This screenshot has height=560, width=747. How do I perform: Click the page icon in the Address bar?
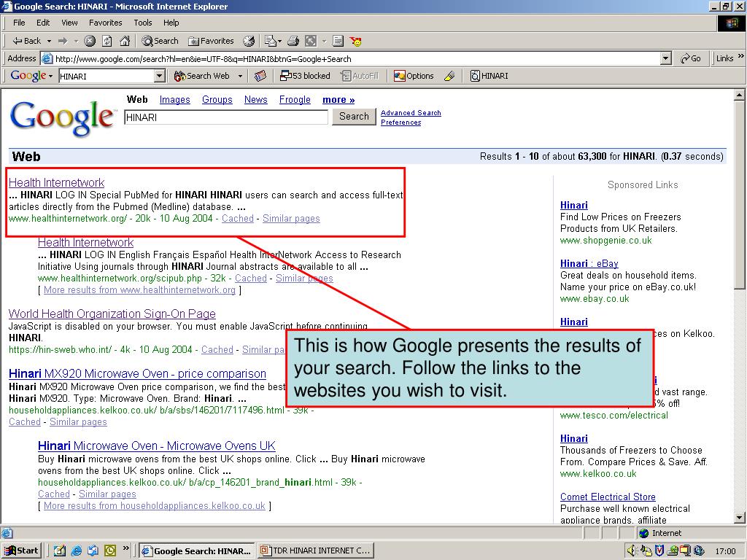(x=47, y=58)
